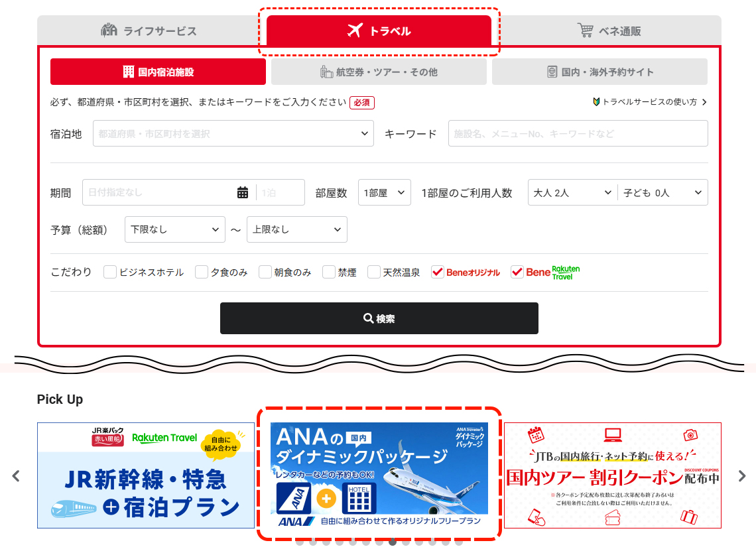This screenshot has width=756, height=557.
Task: Click the family icon on ライフサービス
Action: point(109,30)
